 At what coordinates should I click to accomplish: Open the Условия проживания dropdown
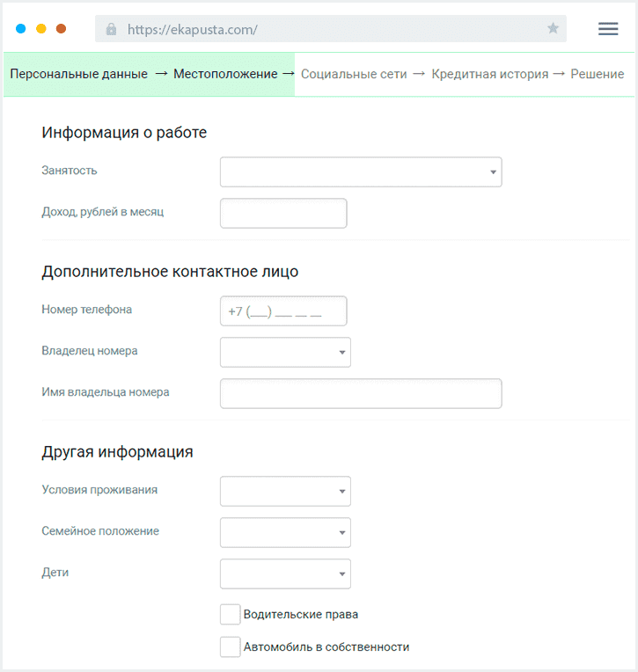coord(285,491)
